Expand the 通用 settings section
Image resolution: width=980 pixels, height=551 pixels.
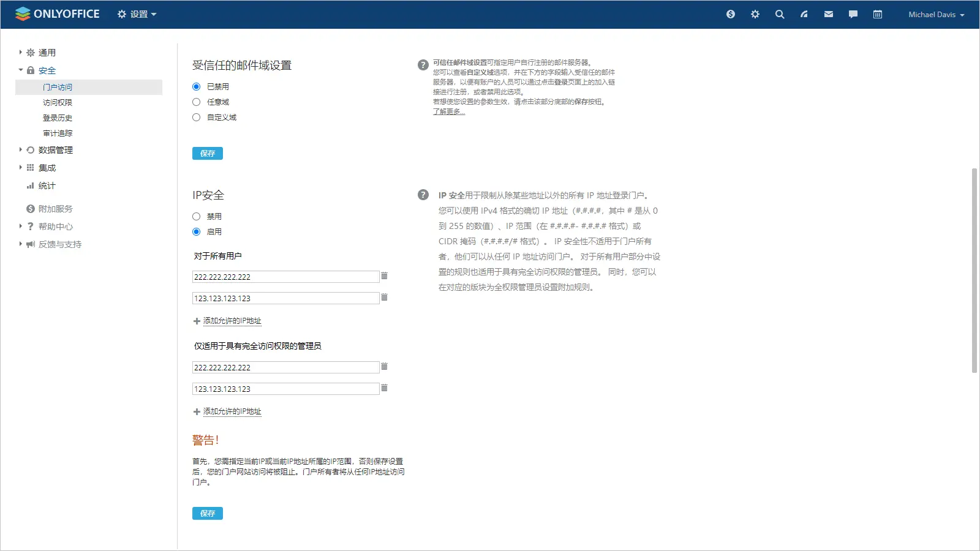pyautogui.click(x=20, y=53)
